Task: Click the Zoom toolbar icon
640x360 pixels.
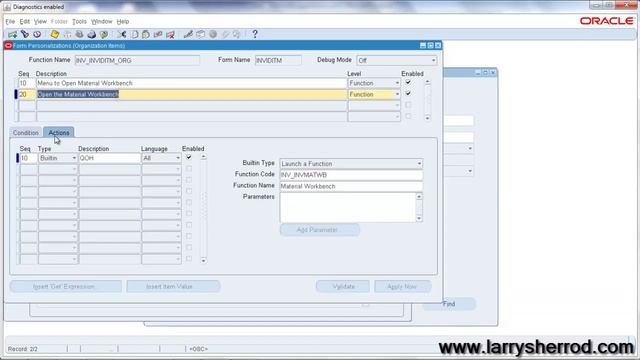Action: [200, 34]
